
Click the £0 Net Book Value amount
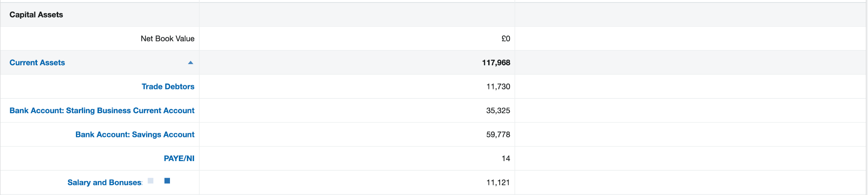click(x=506, y=39)
